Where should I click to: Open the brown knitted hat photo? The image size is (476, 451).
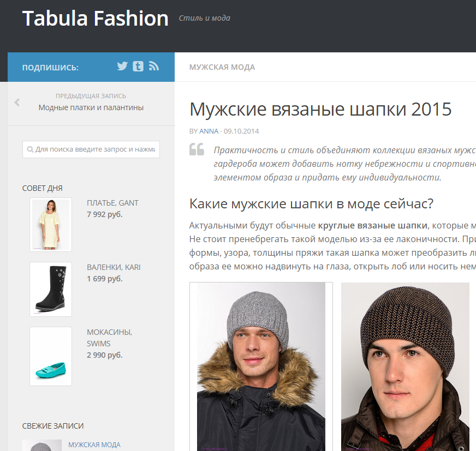click(x=405, y=366)
